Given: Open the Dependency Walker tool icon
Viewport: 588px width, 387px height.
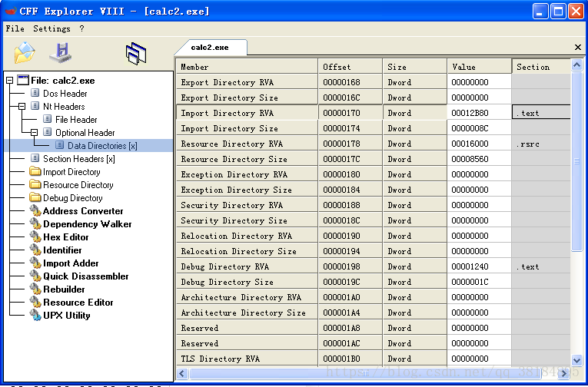Looking at the screenshot, I should pyautogui.click(x=35, y=224).
